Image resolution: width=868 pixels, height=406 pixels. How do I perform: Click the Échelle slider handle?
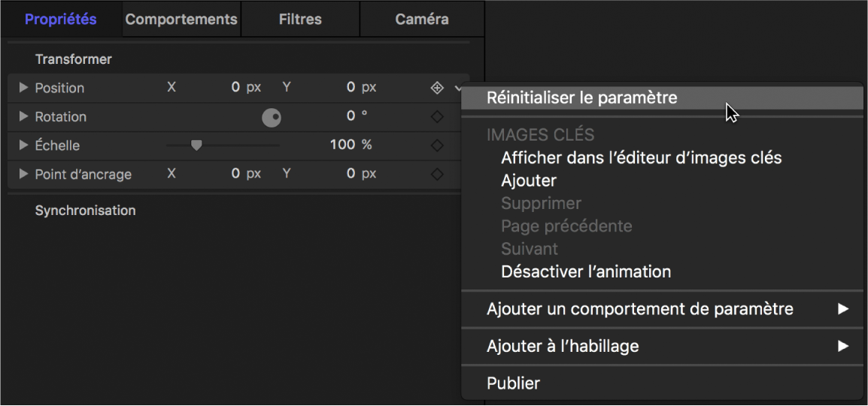point(196,145)
